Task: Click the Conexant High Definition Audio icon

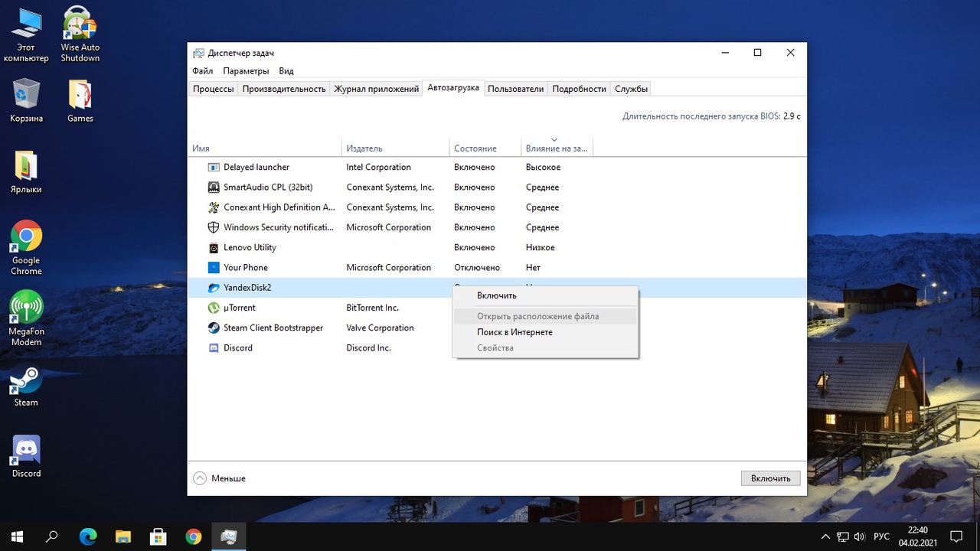Action: [x=214, y=207]
